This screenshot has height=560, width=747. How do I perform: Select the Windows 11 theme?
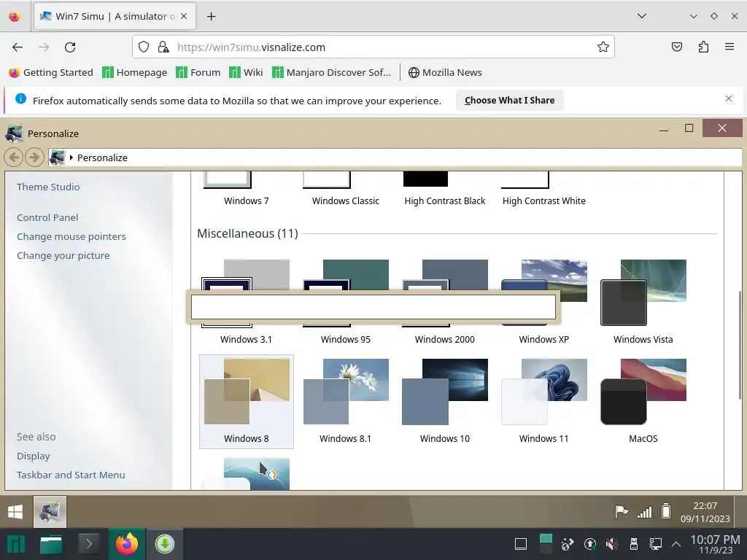(x=544, y=402)
